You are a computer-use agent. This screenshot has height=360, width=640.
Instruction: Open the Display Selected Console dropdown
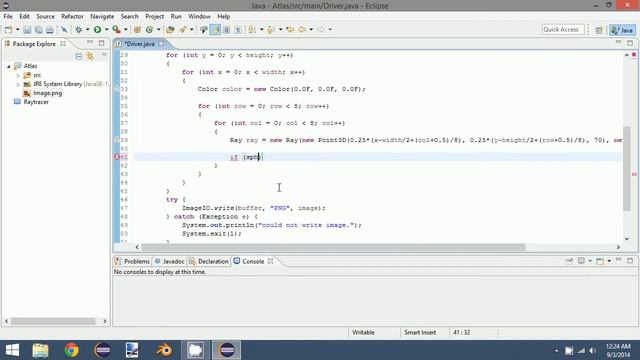590,261
